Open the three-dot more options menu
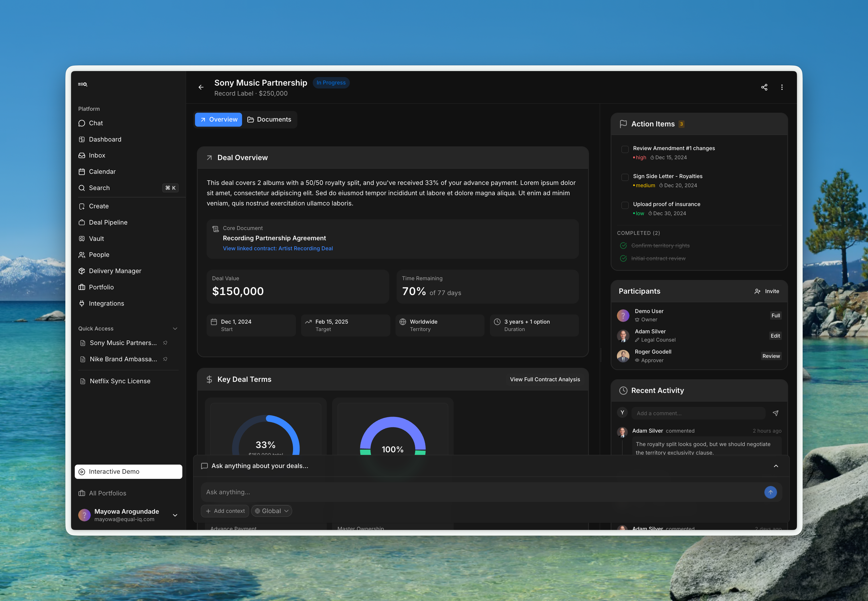Screen dimensions: 868x601 tap(782, 87)
